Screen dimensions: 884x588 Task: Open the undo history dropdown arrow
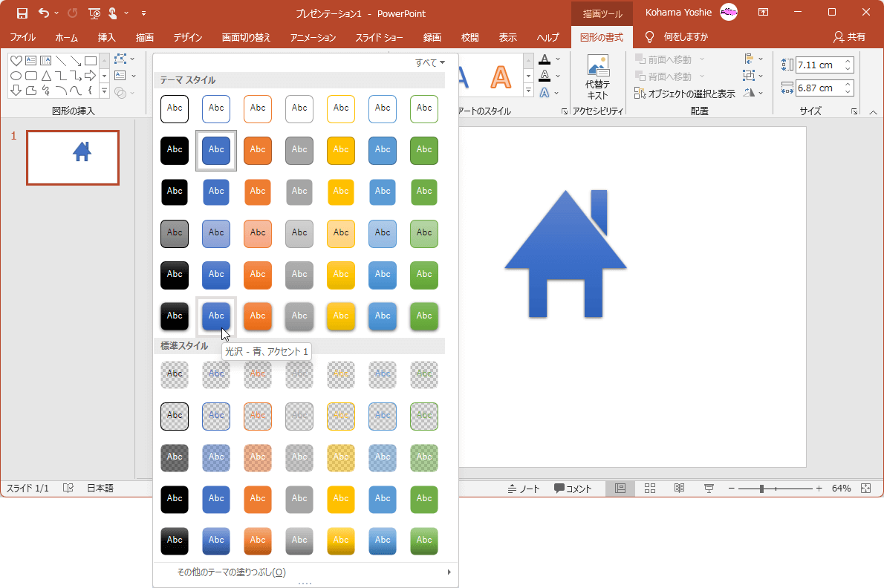point(56,13)
